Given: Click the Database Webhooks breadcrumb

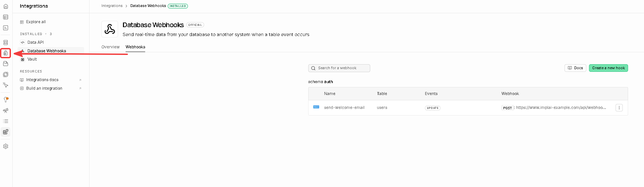Looking at the screenshot, I should 148,6.
